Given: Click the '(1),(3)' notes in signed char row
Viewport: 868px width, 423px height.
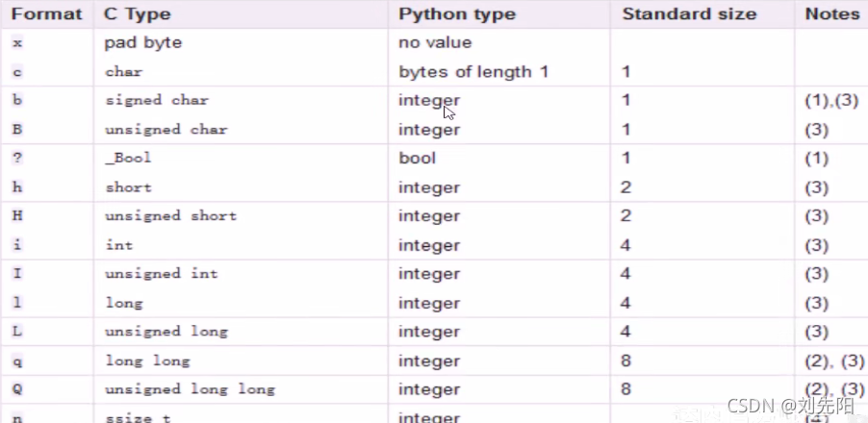Looking at the screenshot, I should coord(830,100).
